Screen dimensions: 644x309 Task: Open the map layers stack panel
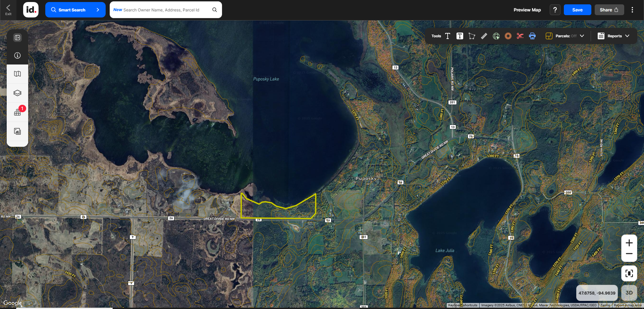(17, 93)
